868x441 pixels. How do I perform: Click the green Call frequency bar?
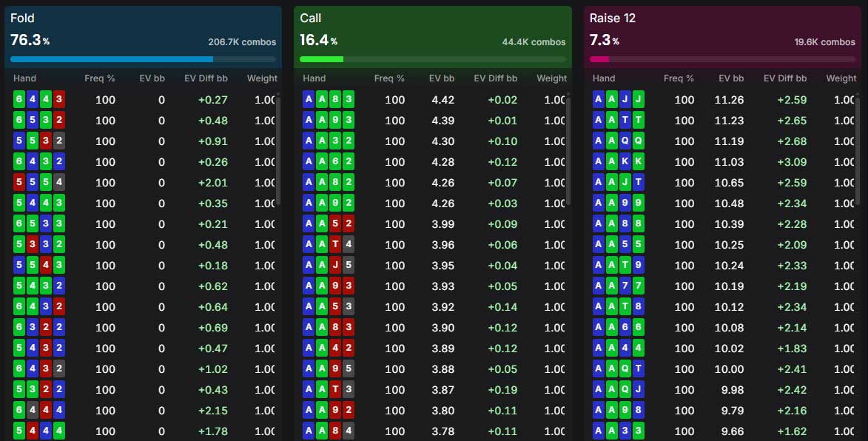(321, 59)
